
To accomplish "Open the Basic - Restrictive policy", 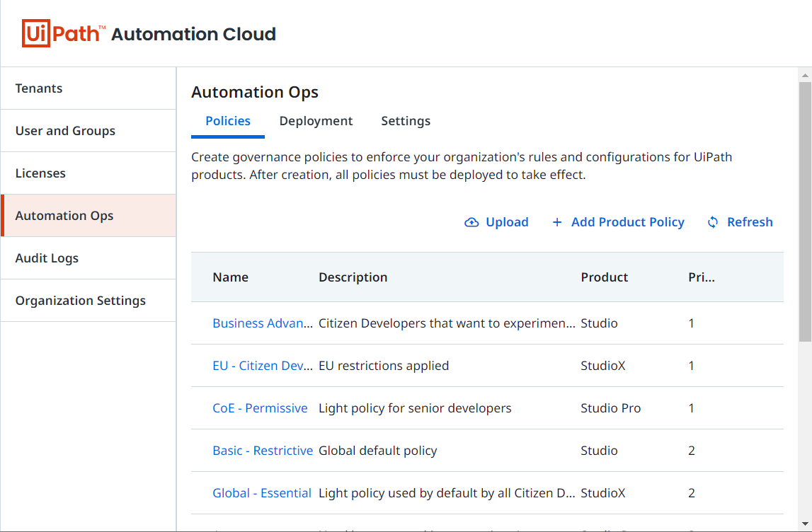I will pyautogui.click(x=263, y=450).
